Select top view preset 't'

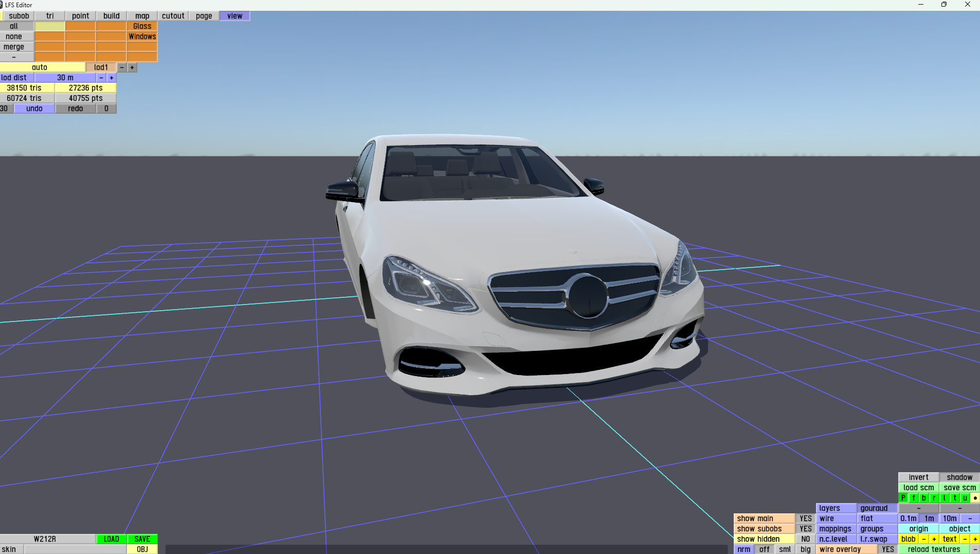[955, 498]
